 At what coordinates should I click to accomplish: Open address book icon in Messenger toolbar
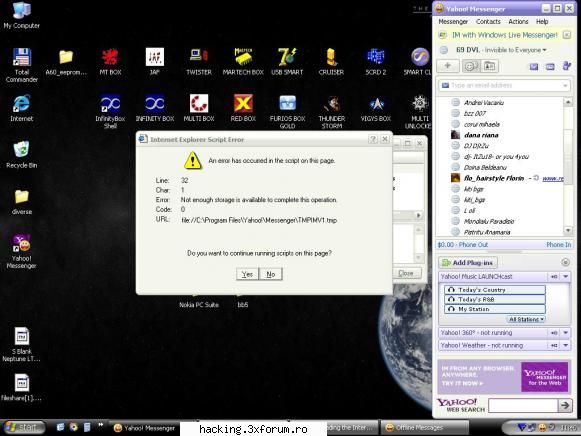tap(489, 66)
